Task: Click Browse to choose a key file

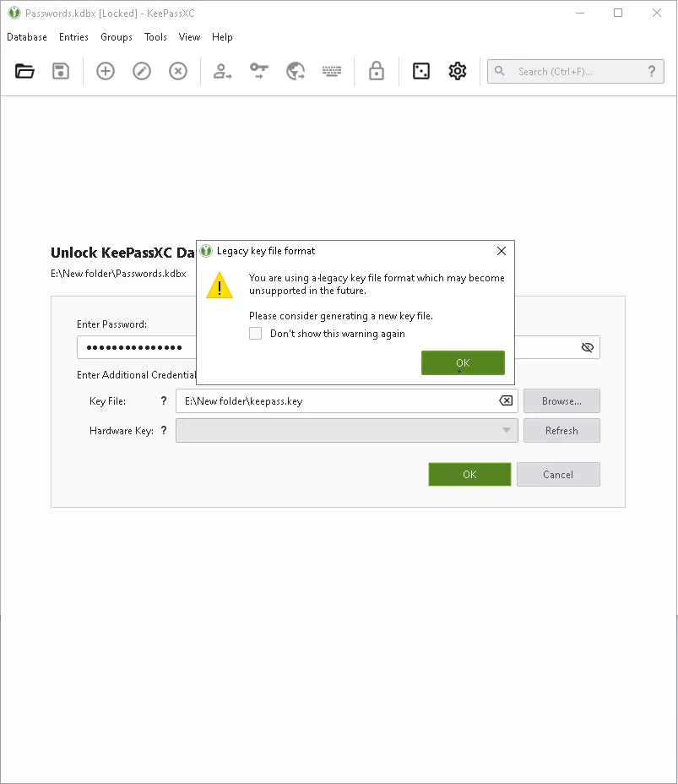Action: point(561,400)
